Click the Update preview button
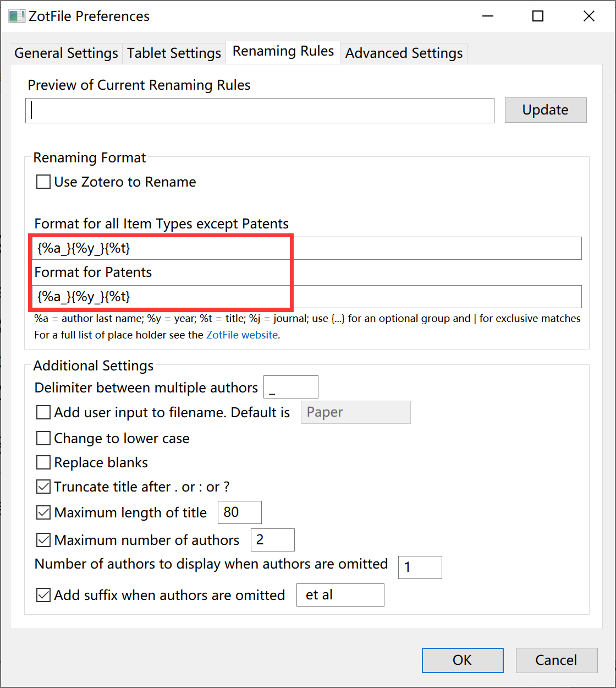The width and height of the screenshot is (616, 688). click(545, 110)
